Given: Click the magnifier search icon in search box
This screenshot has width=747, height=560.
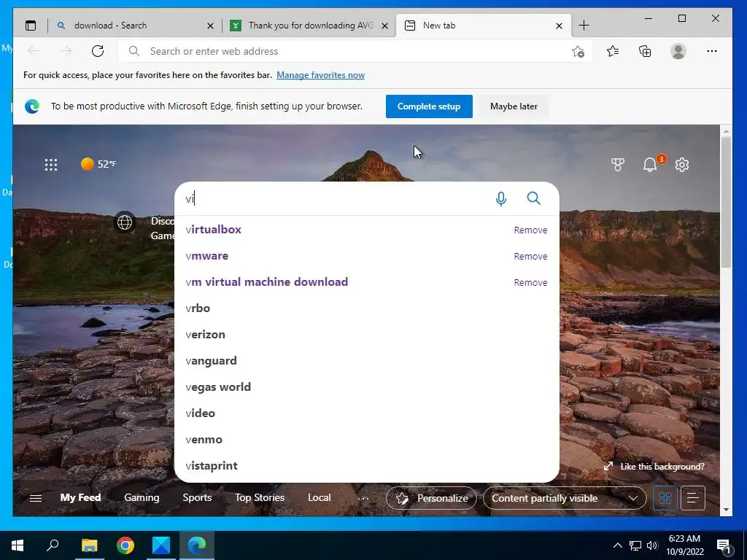Looking at the screenshot, I should pyautogui.click(x=533, y=198).
